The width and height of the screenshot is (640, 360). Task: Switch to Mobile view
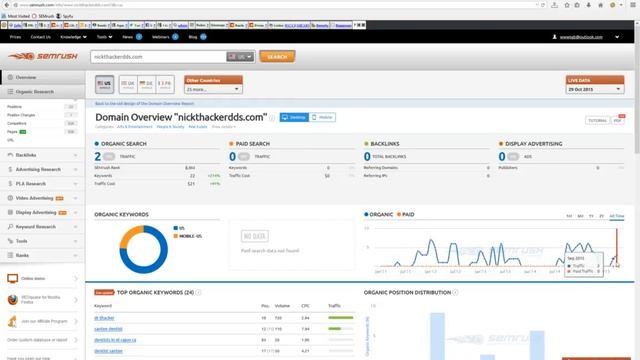(x=322, y=118)
